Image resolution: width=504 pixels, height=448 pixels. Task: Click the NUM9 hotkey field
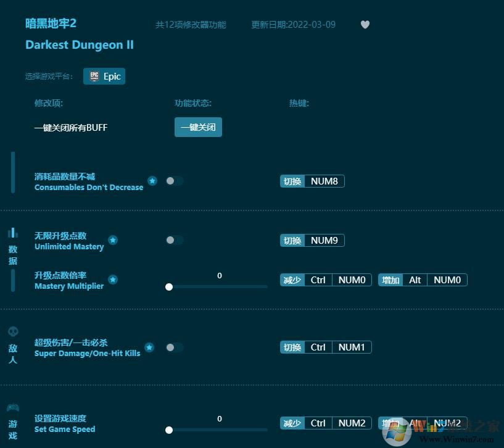point(324,240)
